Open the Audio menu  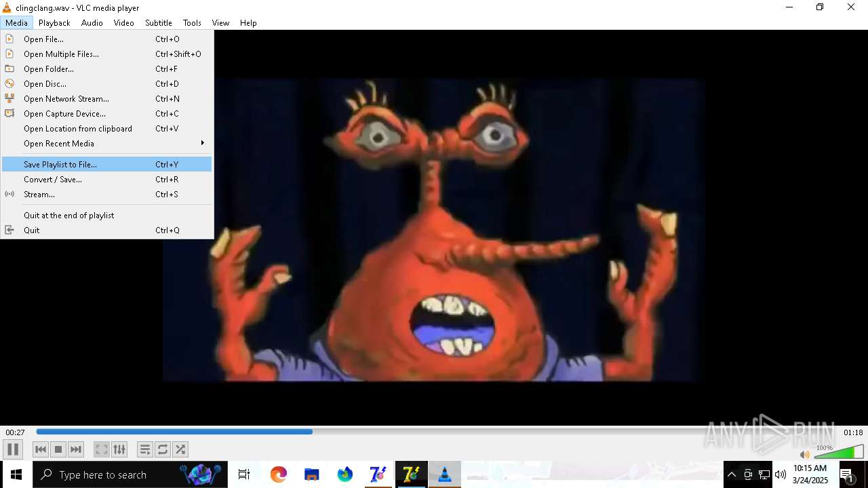click(x=92, y=23)
